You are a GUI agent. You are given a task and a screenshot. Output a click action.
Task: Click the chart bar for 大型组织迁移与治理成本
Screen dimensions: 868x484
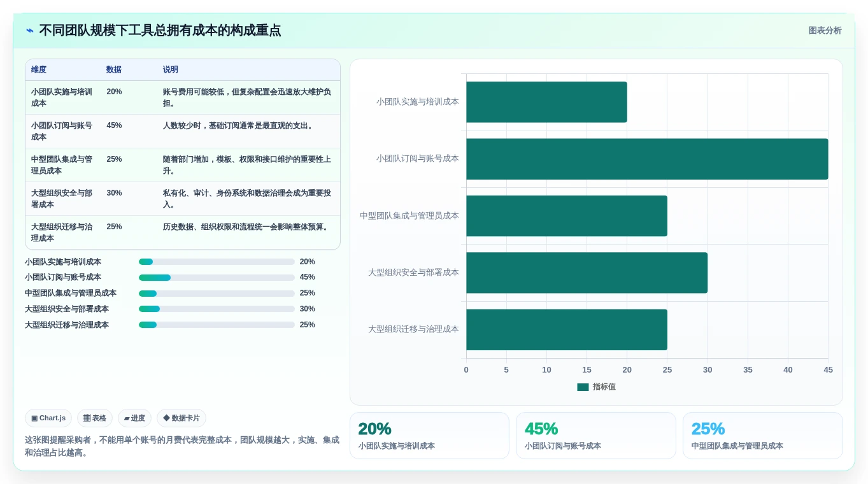(567, 330)
